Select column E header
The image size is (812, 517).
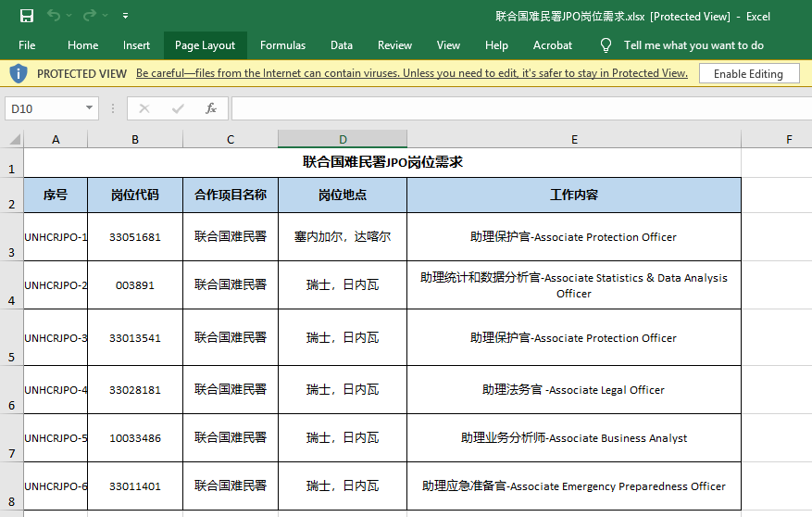click(x=574, y=139)
